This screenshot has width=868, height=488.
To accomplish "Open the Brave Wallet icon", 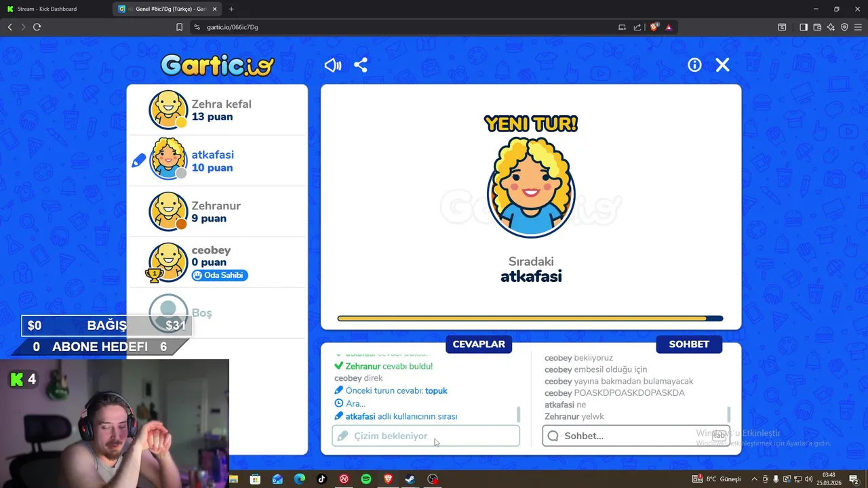I will [x=817, y=27].
